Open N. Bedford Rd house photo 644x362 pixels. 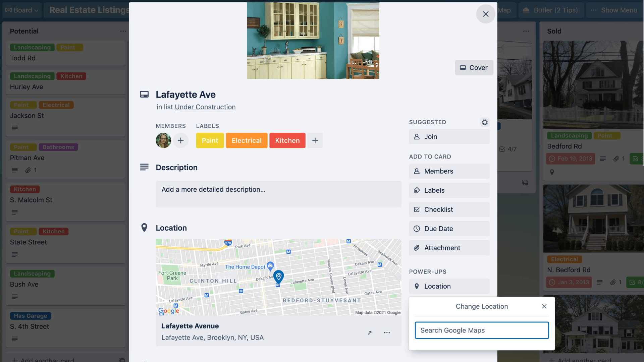tap(593, 219)
